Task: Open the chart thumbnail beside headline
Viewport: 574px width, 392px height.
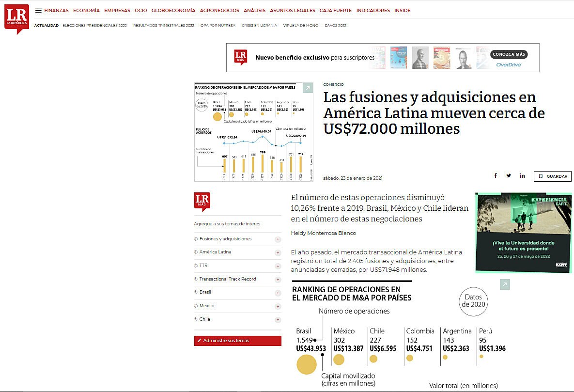Action: click(x=254, y=132)
